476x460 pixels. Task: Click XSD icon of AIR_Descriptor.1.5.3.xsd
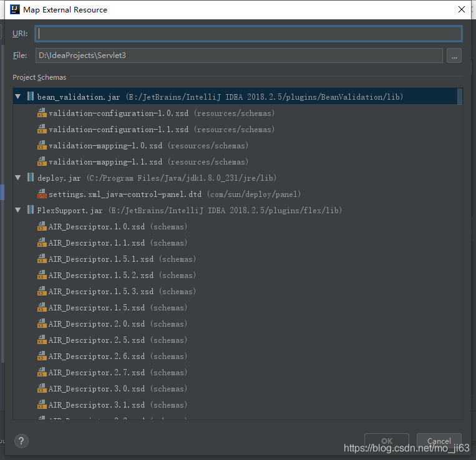[x=42, y=291]
